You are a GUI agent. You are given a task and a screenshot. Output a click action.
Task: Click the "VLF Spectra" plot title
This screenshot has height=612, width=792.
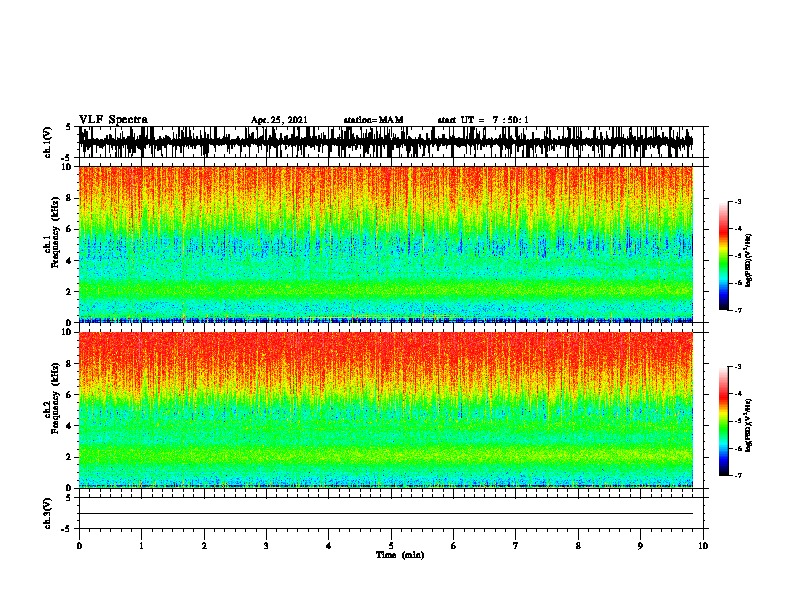pos(113,120)
